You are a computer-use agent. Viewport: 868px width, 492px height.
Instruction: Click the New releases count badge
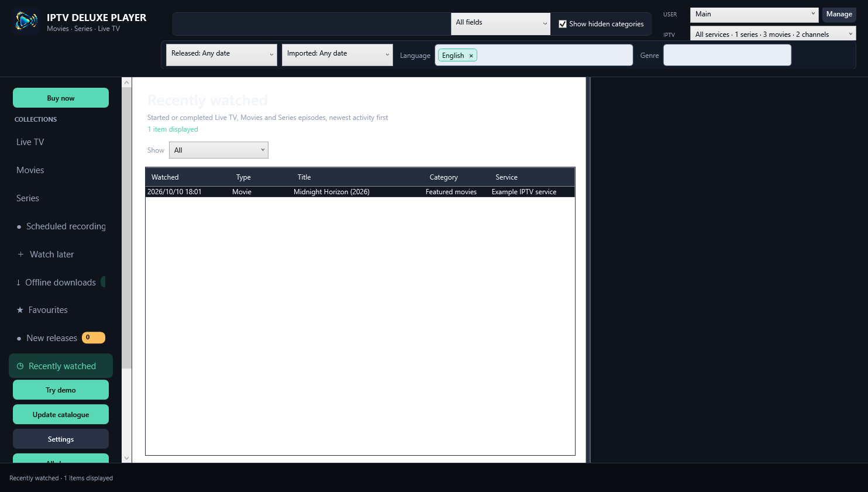[x=94, y=338]
